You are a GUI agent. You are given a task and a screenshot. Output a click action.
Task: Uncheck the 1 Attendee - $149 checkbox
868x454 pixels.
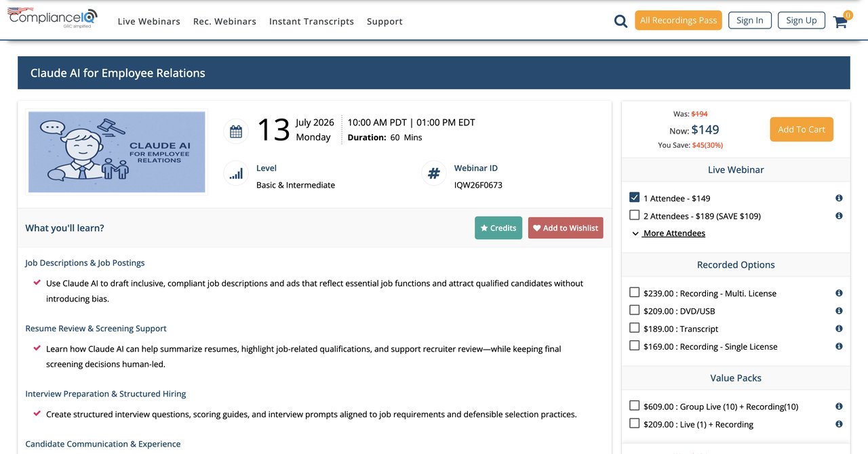(635, 197)
